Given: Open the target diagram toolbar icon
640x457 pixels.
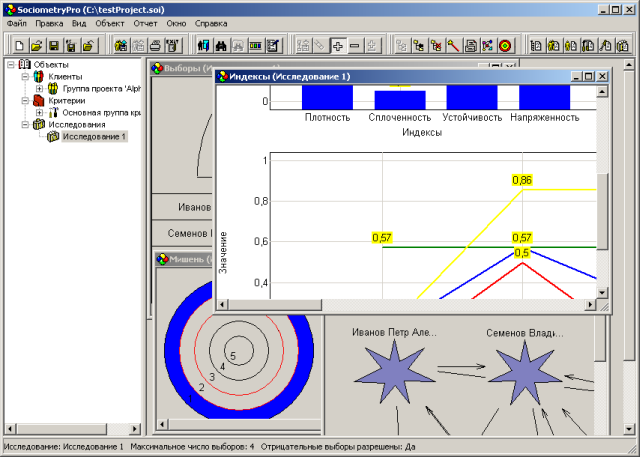Looking at the screenshot, I should click(505, 45).
